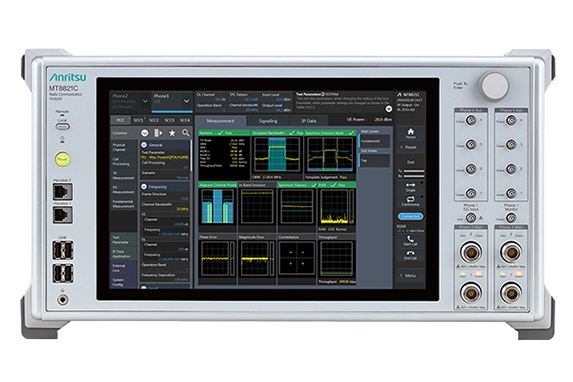The image size is (573, 382).
Task: Click the magnifier search icon
Action: coord(186,133)
